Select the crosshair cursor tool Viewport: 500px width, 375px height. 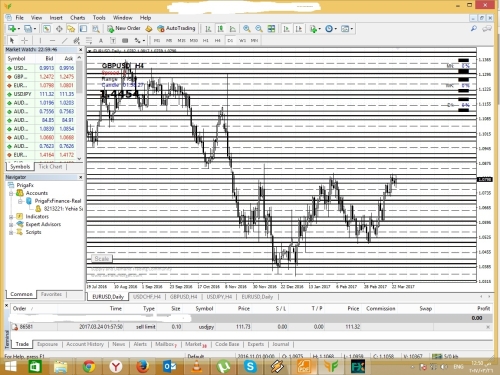24,41
